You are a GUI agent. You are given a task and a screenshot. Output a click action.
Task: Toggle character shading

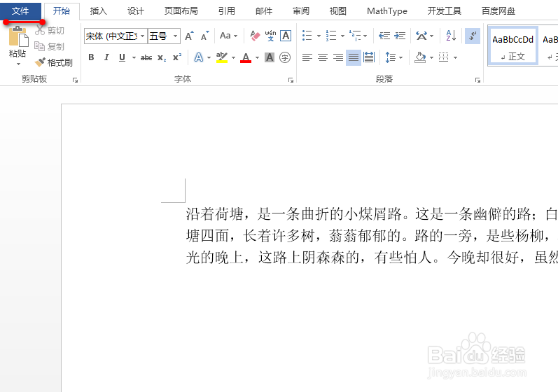pyautogui.click(x=270, y=57)
